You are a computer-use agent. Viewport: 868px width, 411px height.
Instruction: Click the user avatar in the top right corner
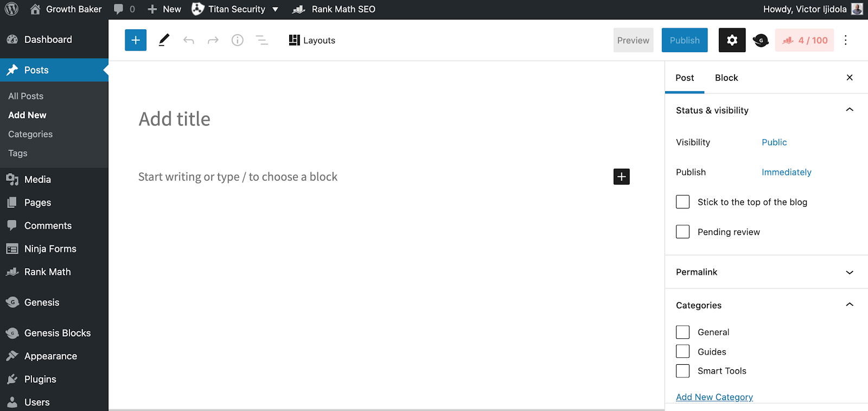click(x=857, y=9)
